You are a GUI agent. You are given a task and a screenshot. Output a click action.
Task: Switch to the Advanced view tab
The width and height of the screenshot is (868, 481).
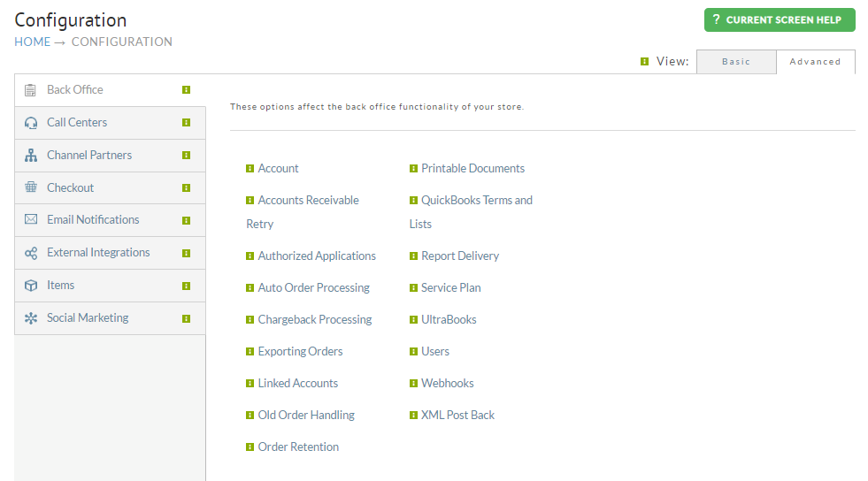(x=816, y=61)
